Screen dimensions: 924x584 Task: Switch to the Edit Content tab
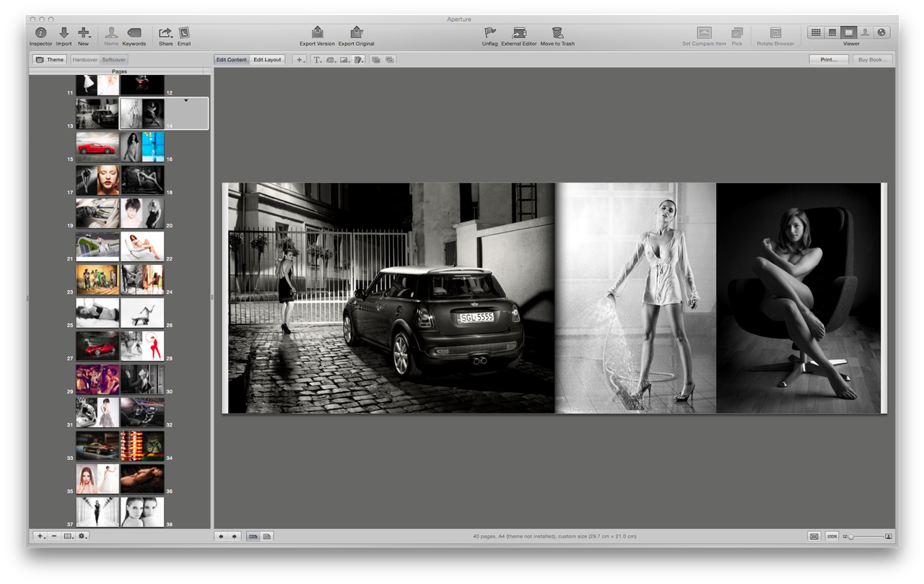click(x=232, y=59)
